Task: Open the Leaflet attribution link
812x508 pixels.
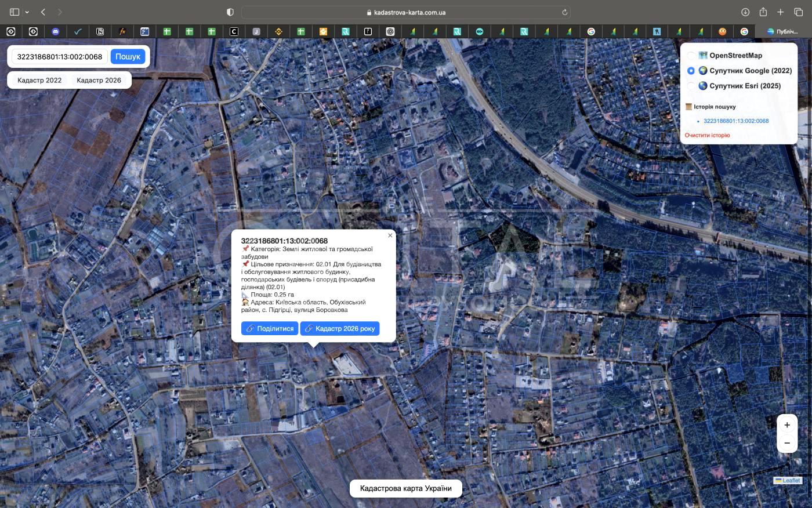Action: coord(791,480)
